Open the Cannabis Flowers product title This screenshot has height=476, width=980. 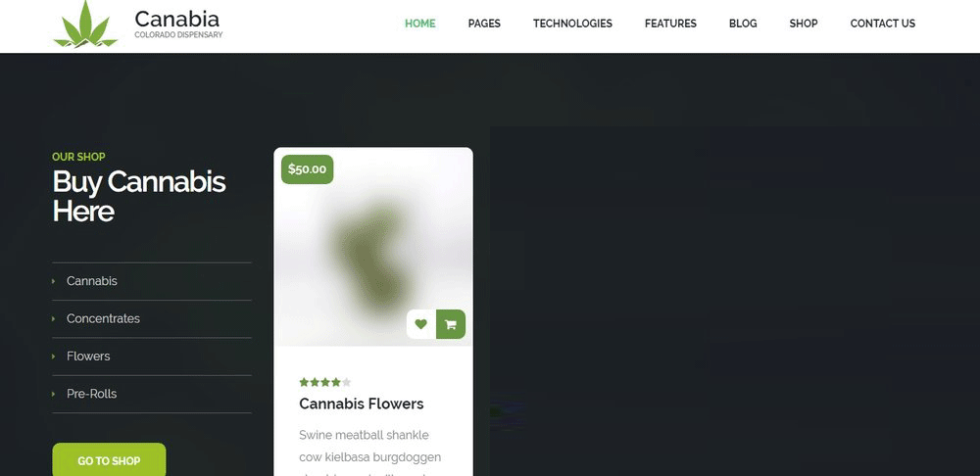362,404
